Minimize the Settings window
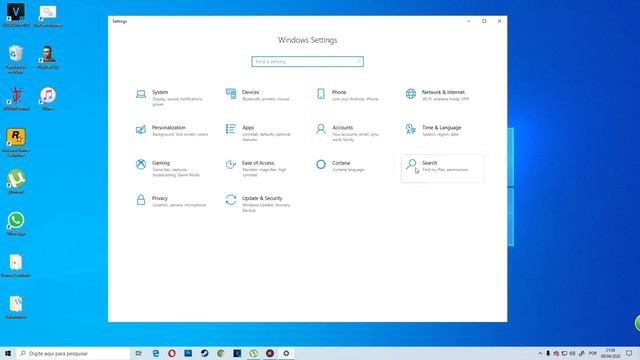This screenshot has width=640, height=360. (469, 21)
